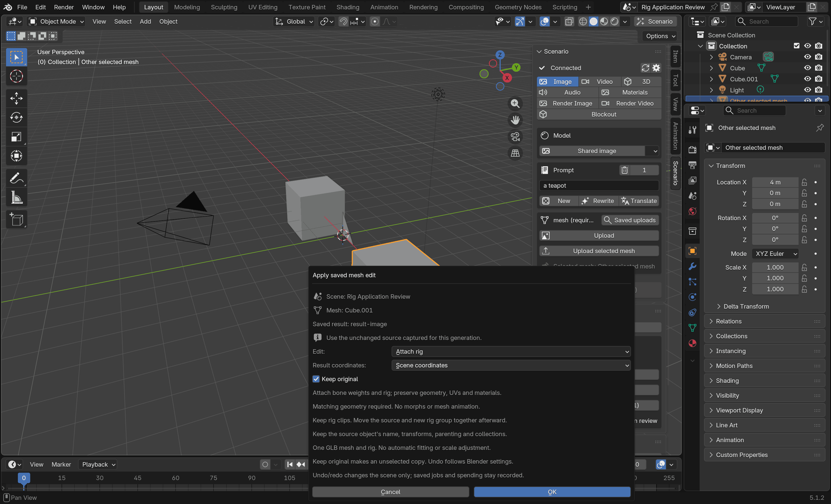Select the Cursor tool in toolbar
The height and width of the screenshot is (504, 831).
(16, 76)
